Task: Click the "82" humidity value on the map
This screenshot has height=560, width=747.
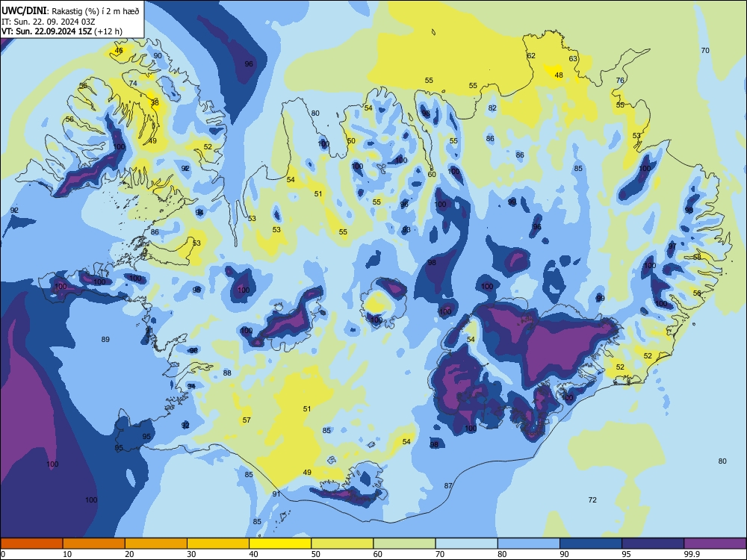Action: tap(492, 108)
